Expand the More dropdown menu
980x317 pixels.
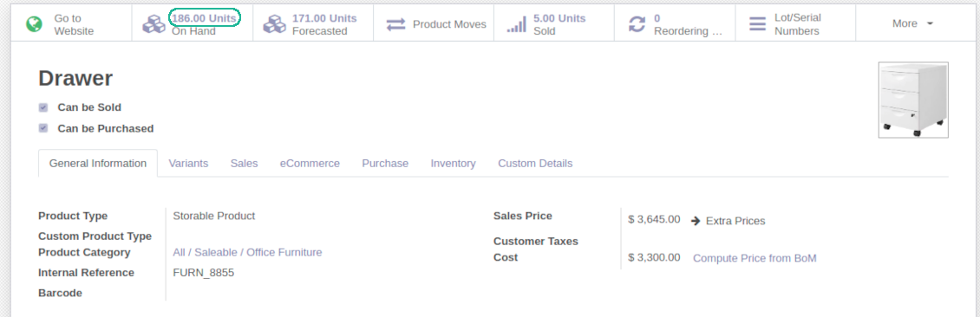point(912,23)
